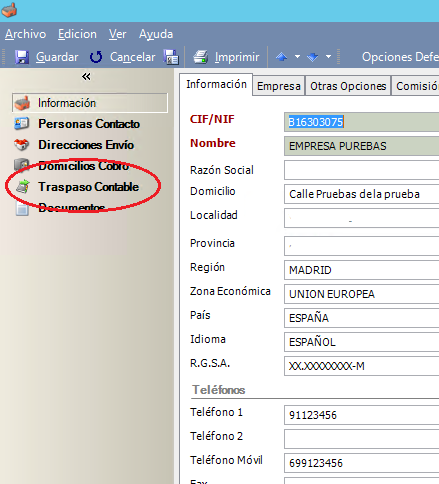Open the Edicion menu
Image resolution: width=439 pixels, height=484 pixels.
point(77,34)
